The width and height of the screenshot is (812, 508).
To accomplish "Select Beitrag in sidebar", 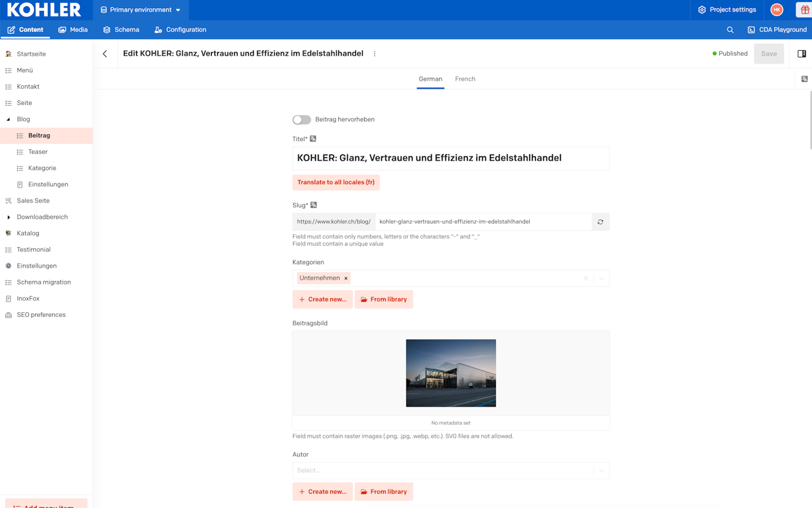I will point(46,135).
